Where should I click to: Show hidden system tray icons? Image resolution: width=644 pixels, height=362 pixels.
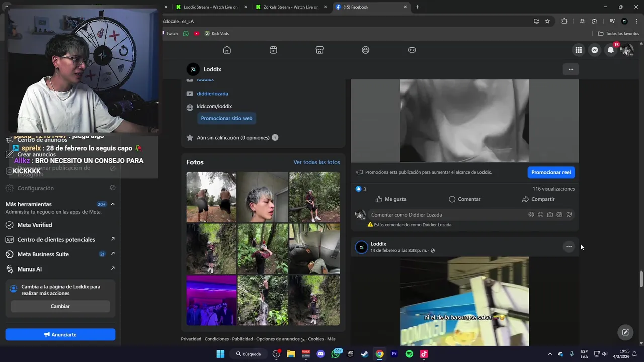coord(549,354)
